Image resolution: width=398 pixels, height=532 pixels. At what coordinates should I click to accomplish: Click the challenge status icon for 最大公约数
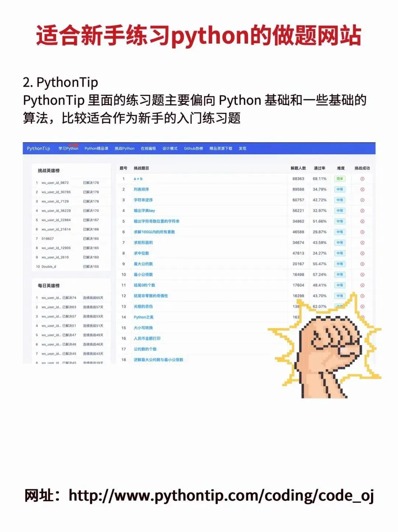(x=362, y=264)
